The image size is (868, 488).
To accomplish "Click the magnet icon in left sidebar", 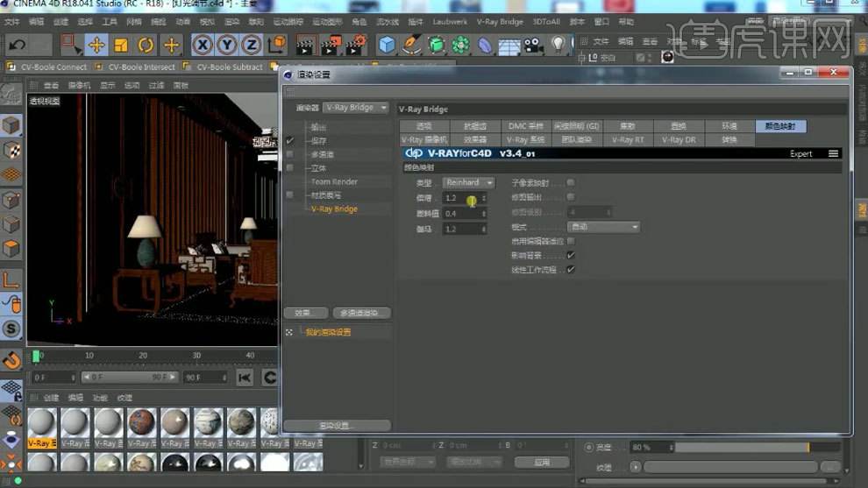I will click(11, 360).
